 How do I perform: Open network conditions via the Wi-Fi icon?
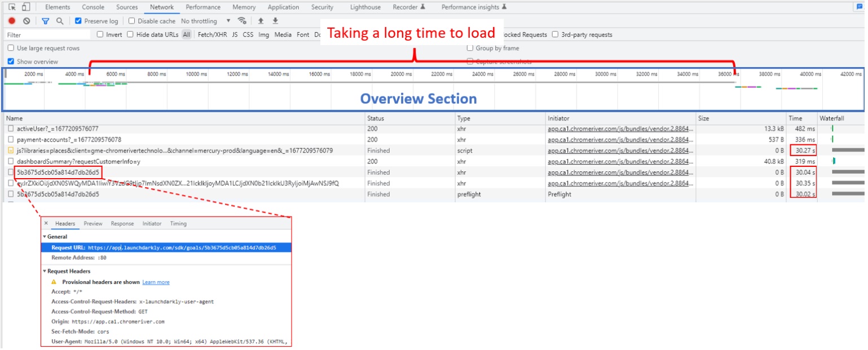point(241,20)
